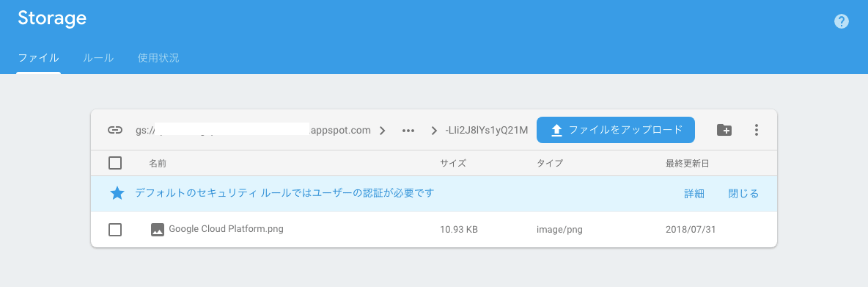The height and width of the screenshot is (287, 868).
Task: Select the -LIi2J8lYs1yQ21M breadcrumb folder
Action: [x=487, y=131]
